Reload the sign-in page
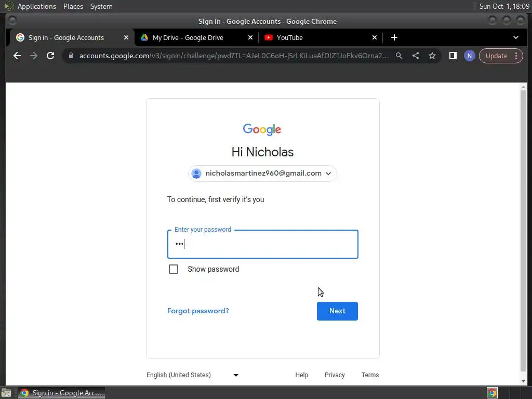Viewport: 532px width, 399px height. [50, 56]
